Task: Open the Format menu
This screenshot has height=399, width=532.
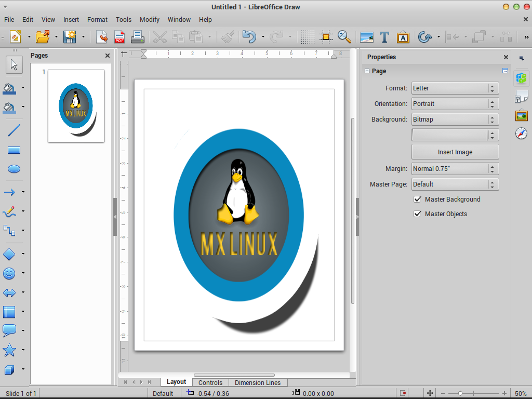Action: click(x=97, y=20)
